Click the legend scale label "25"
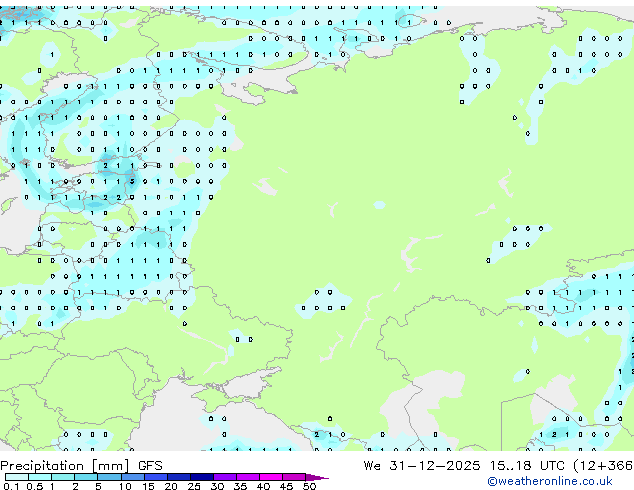Viewport: 634px width, 490px height. [194, 486]
